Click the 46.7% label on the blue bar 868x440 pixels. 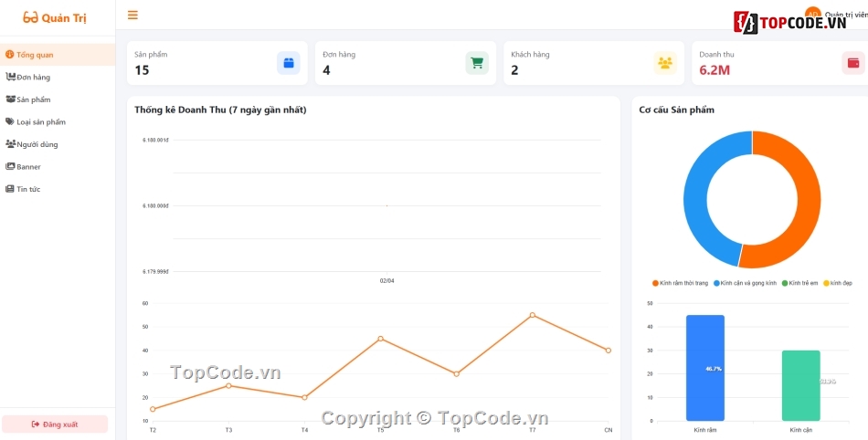point(714,369)
